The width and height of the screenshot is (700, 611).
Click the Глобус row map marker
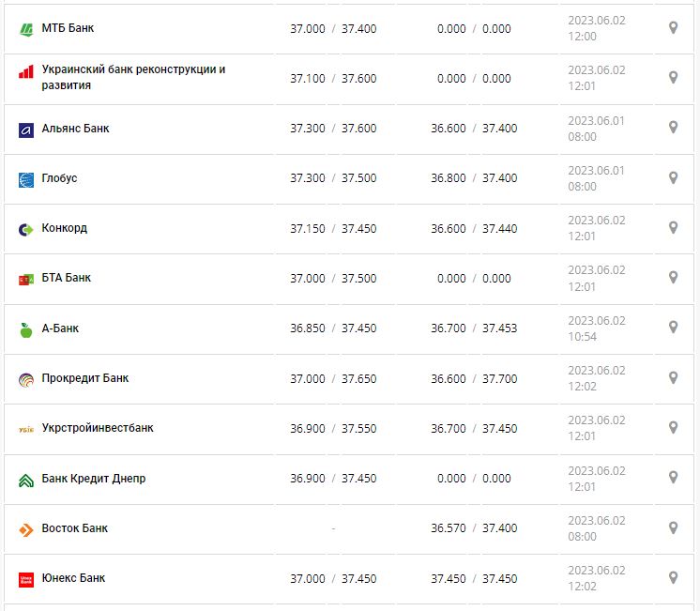[673, 177]
